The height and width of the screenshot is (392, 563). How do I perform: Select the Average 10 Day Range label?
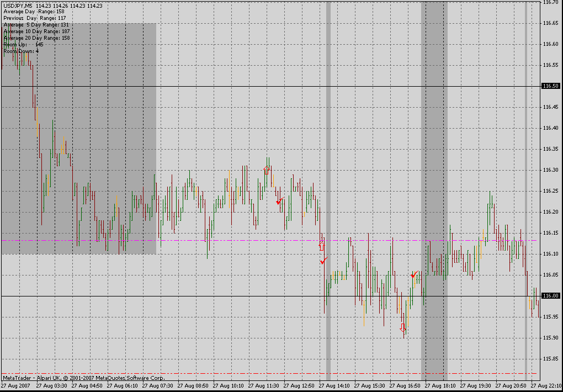click(36, 31)
